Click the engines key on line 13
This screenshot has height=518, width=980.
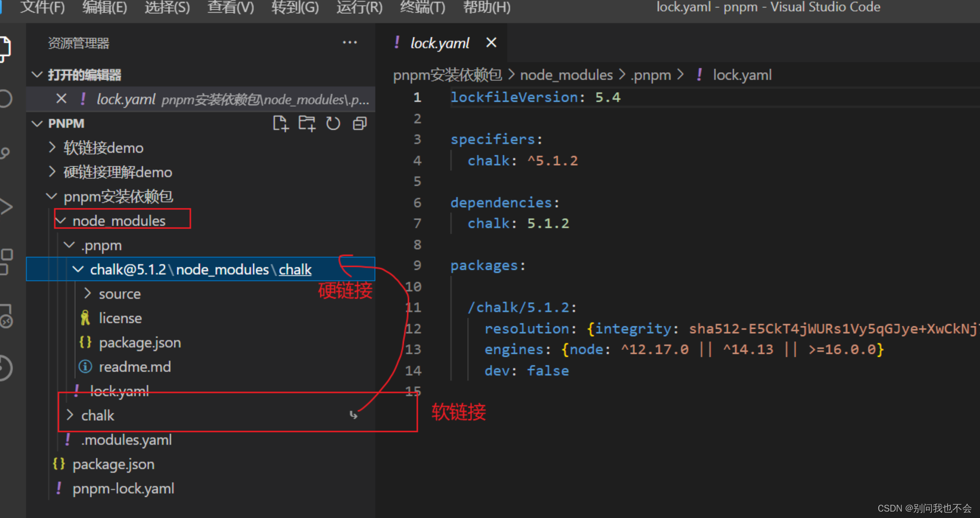click(514, 349)
